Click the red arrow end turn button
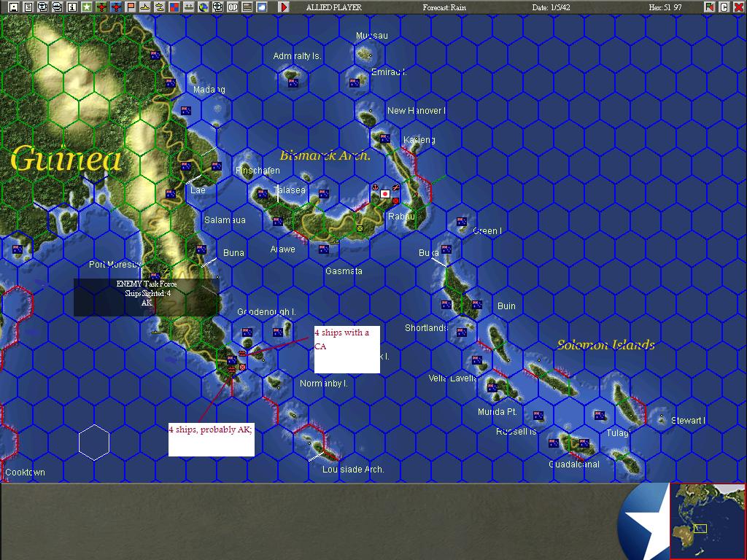Screen dimensions: 747x560 tap(284, 7)
